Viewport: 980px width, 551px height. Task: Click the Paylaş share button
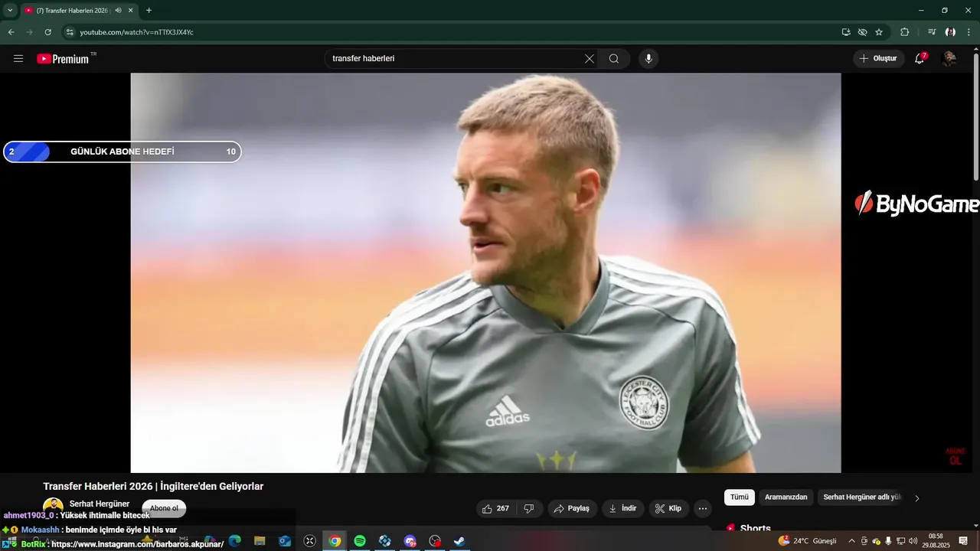572,508
